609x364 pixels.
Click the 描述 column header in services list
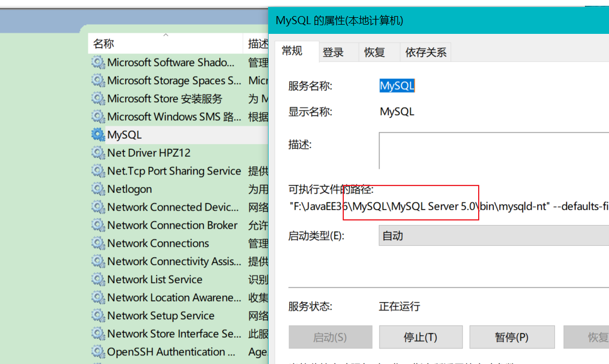coord(257,44)
